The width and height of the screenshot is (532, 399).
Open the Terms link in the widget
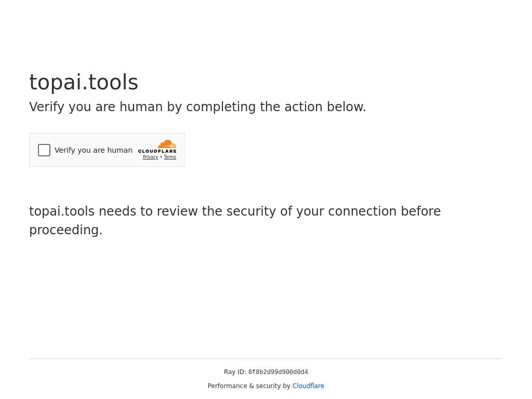pyautogui.click(x=170, y=157)
